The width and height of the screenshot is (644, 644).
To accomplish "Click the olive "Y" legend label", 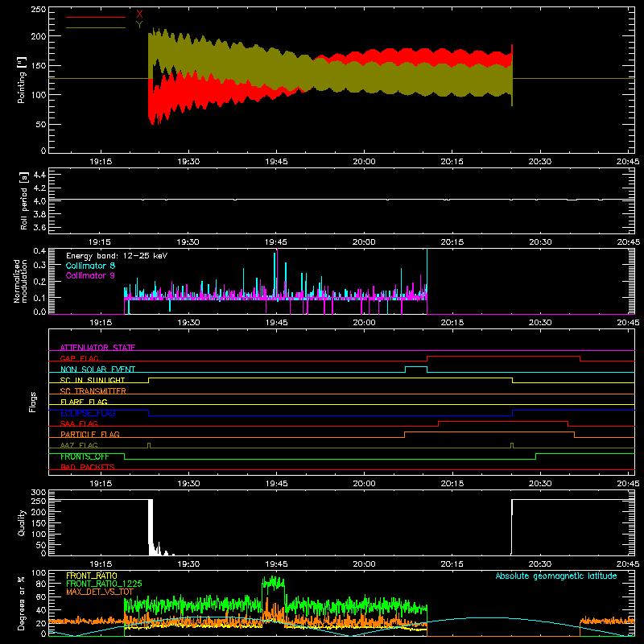I will 139,25.
